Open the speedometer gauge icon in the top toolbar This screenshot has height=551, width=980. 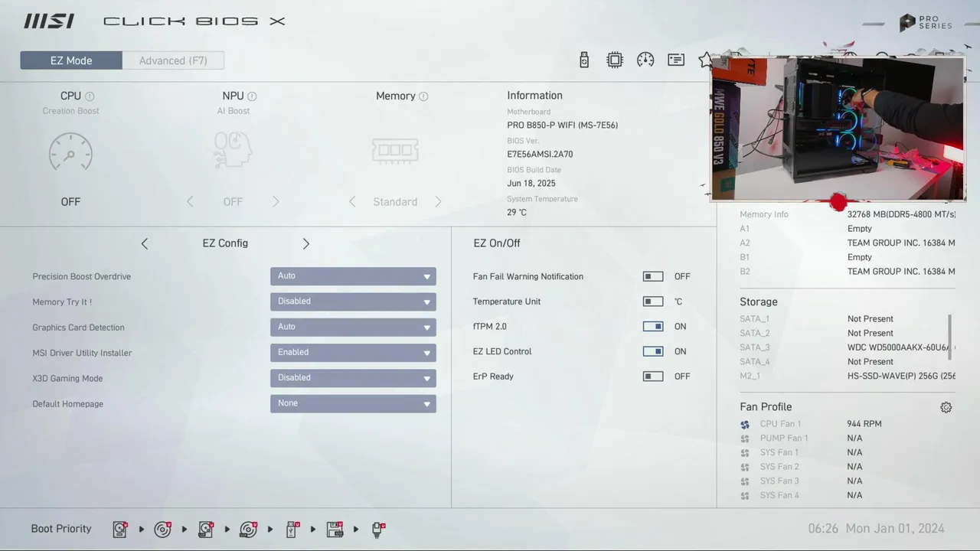click(645, 60)
